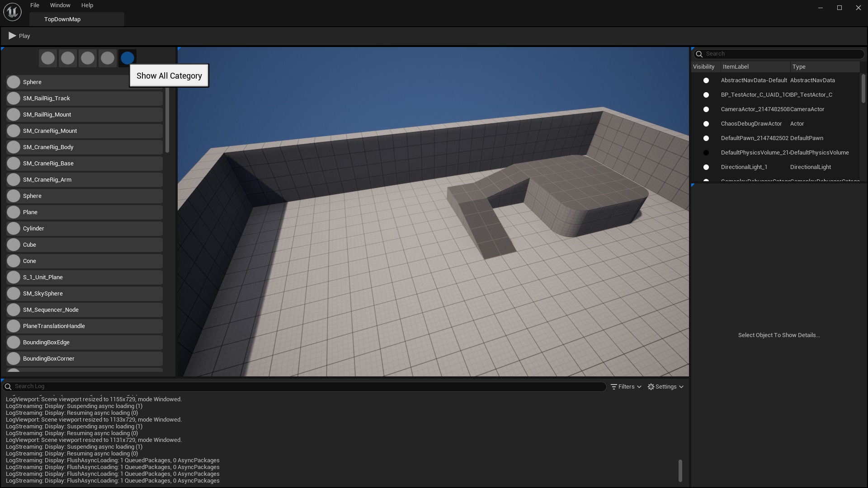Open the Unreal Engine logo menu icon
Viewport: 868px width, 488px height.
12,12
